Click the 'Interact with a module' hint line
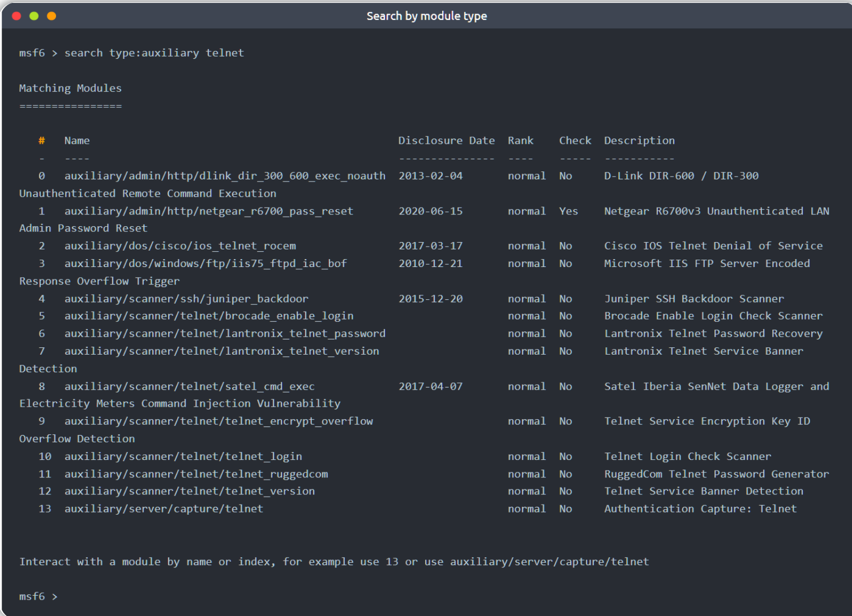 coord(334,562)
